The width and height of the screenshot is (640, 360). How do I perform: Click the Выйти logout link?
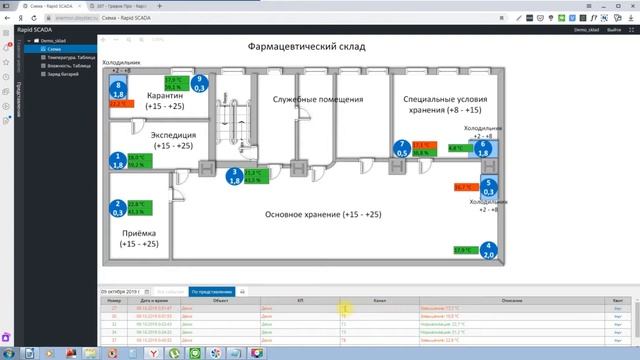click(614, 30)
